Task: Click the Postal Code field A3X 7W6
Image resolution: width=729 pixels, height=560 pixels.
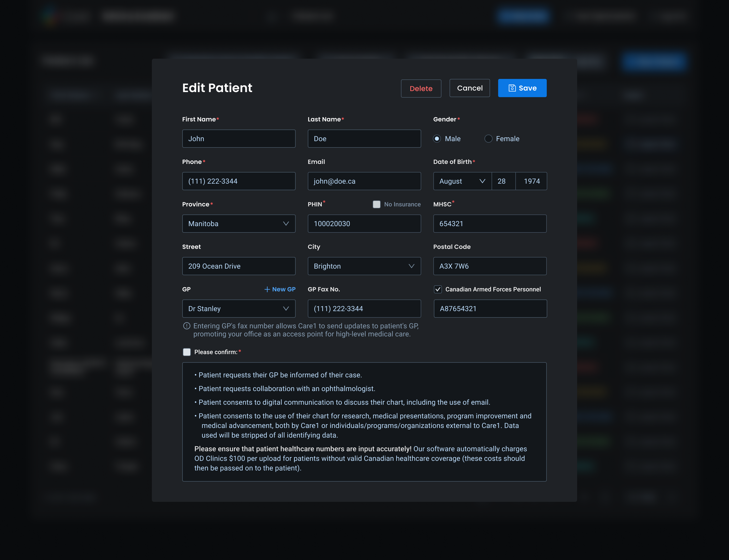Action: (x=490, y=266)
